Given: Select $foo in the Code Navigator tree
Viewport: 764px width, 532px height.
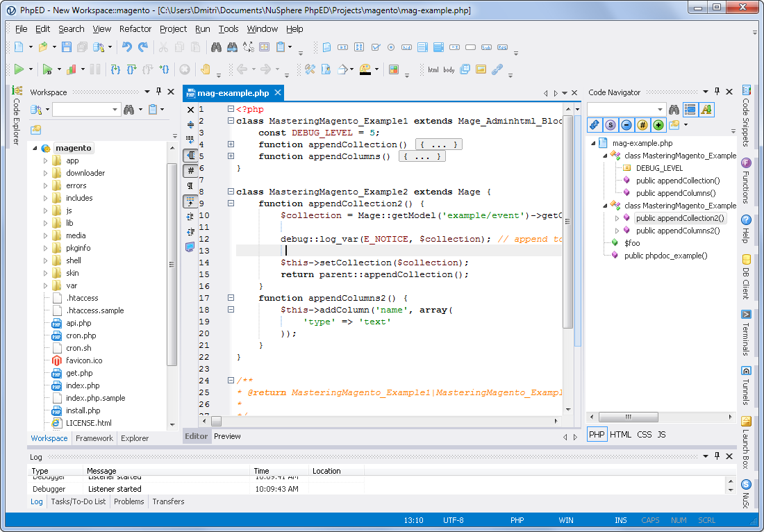Looking at the screenshot, I should pos(633,243).
